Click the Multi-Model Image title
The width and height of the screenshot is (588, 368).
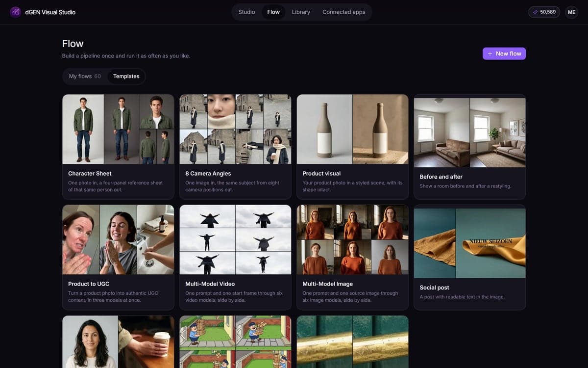(x=327, y=284)
